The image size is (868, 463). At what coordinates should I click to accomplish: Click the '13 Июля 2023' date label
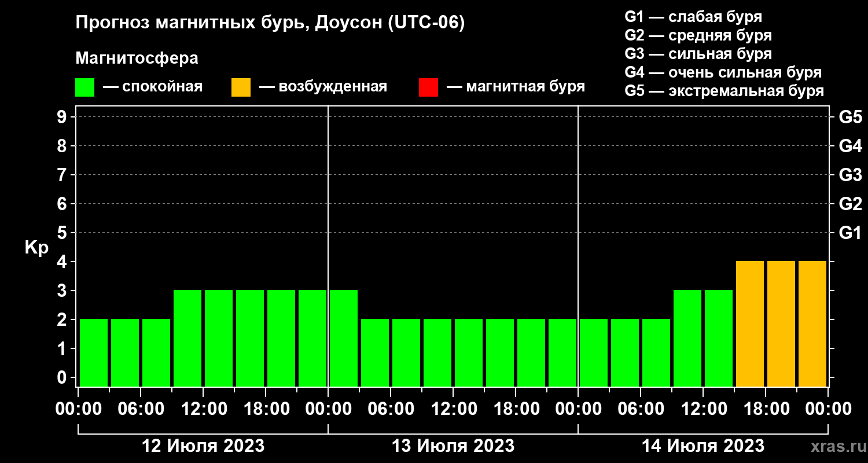click(x=453, y=446)
